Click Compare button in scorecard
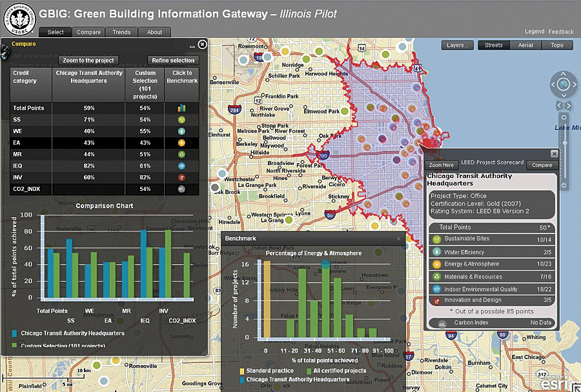 [542, 165]
